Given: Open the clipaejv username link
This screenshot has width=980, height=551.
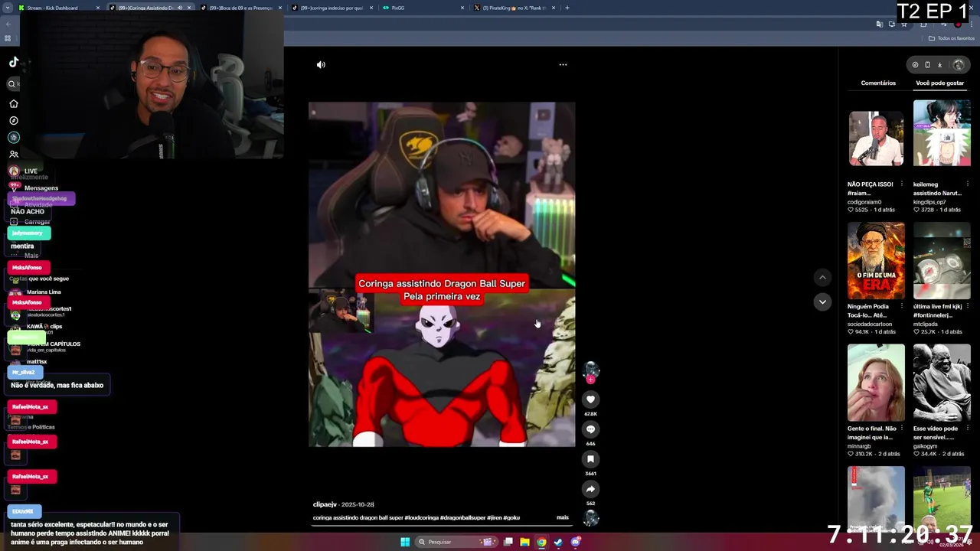Looking at the screenshot, I should pos(325,504).
